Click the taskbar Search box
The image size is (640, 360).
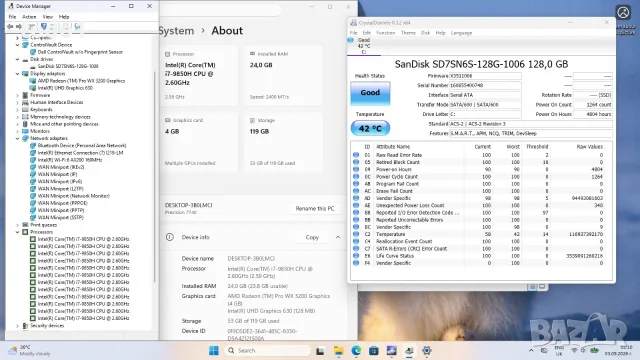267,351
